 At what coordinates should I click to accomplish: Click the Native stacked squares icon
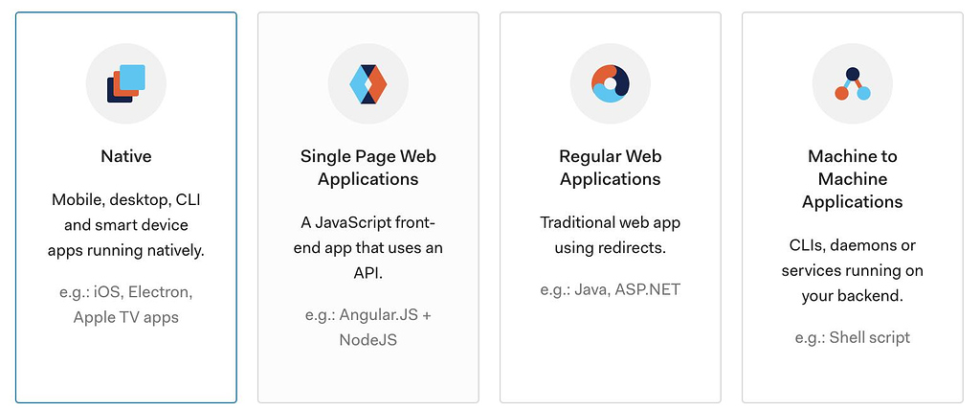[126, 83]
